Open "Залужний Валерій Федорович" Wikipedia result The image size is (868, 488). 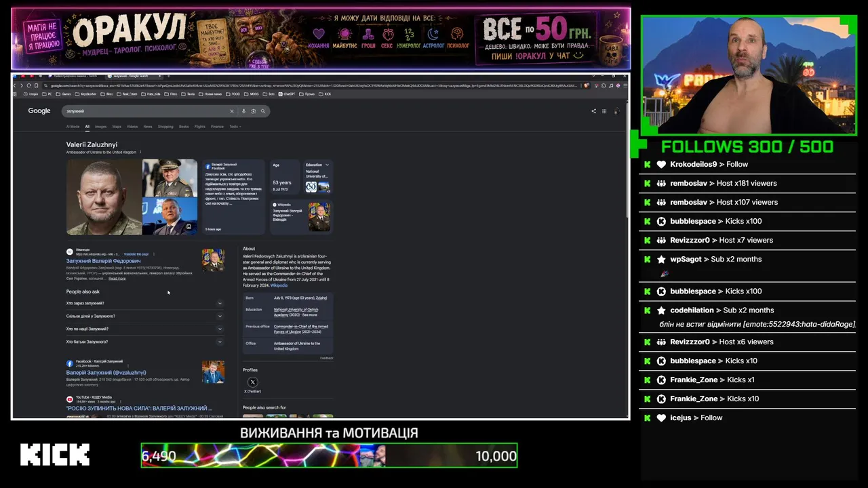tap(103, 261)
